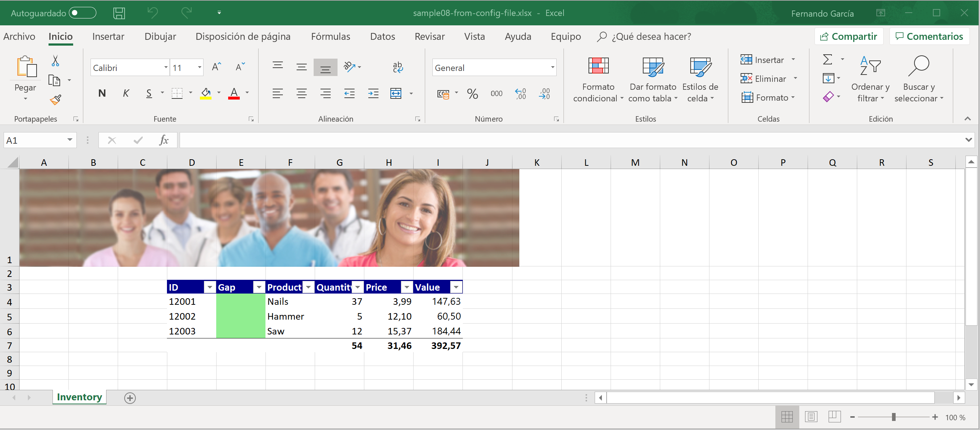Image resolution: width=980 pixels, height=430 pixels.
Task: Click the Insert Function fx icon
Action: click(164, 140)
